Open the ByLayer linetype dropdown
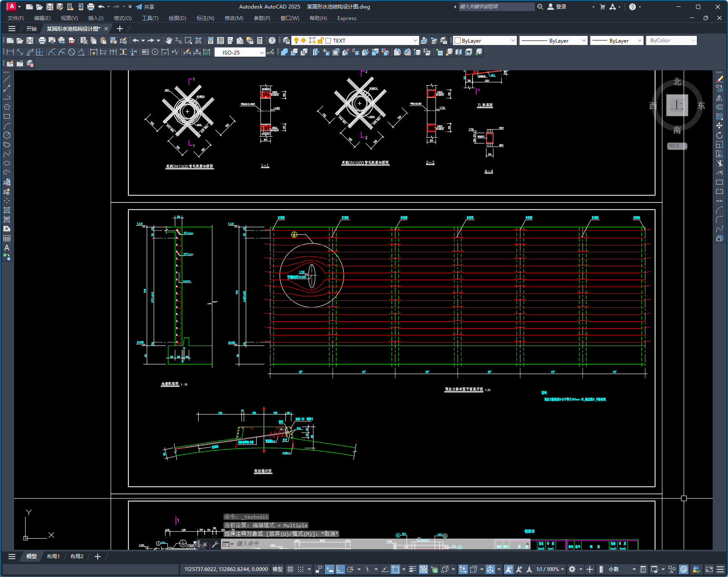Screen dimensions: 728x577 584,40
